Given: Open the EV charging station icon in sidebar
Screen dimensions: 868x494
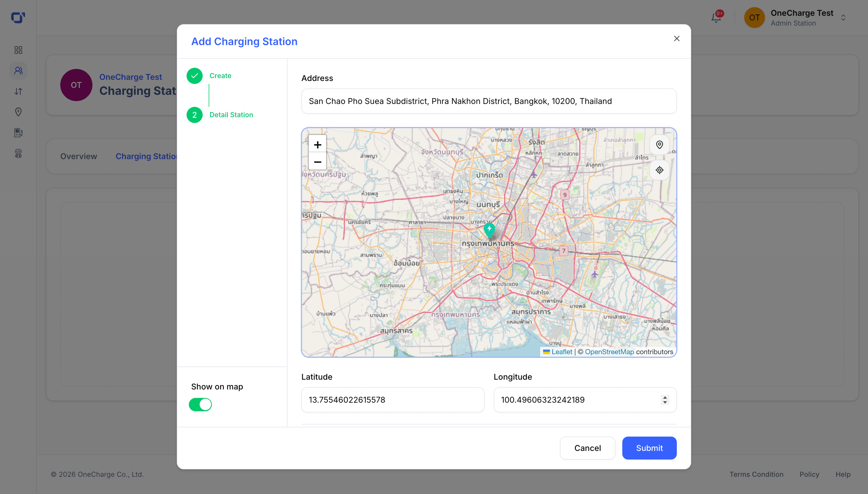Looking at the screenshot, I should click(18, 133).
